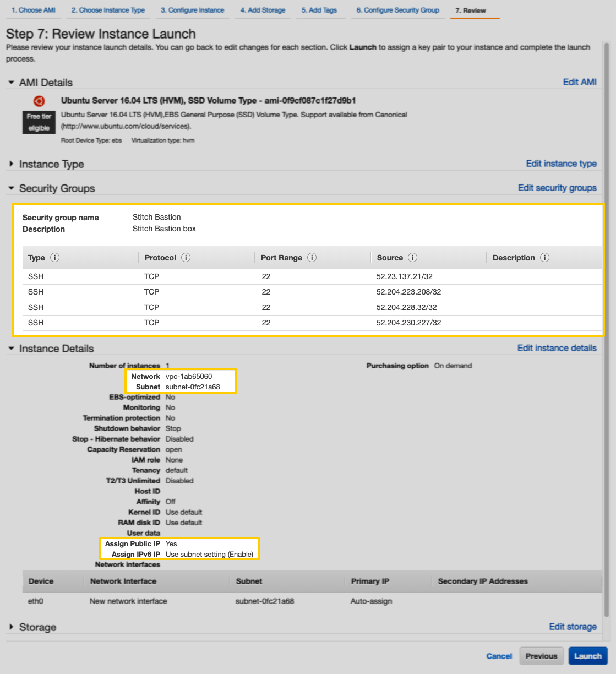Open the Add Tags tab
The width and height of the screenshot is (616, 674).
point(320,9)
